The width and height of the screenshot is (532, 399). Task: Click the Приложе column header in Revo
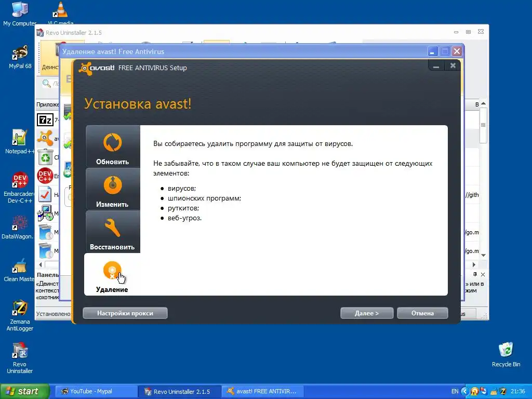47,104
